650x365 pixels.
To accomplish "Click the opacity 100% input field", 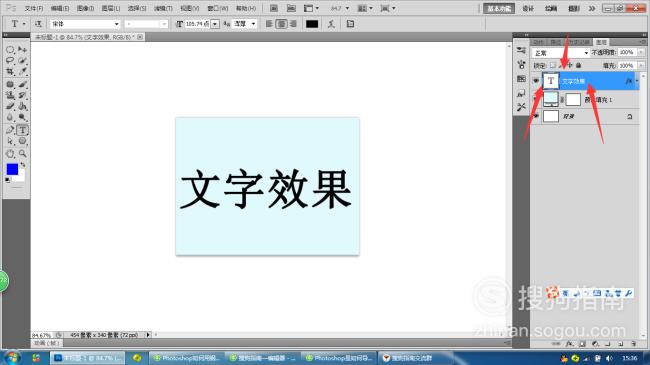I will (x=627, y=52).
